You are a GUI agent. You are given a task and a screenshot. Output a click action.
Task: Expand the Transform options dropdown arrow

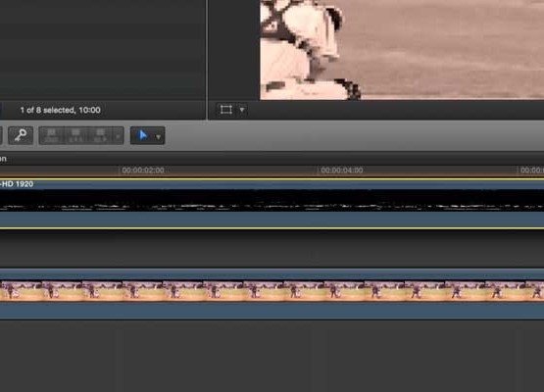(x=242, y=110)
